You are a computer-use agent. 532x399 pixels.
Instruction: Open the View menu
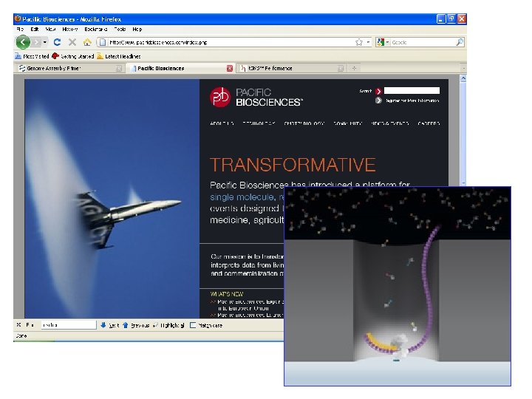click(50, 29)
